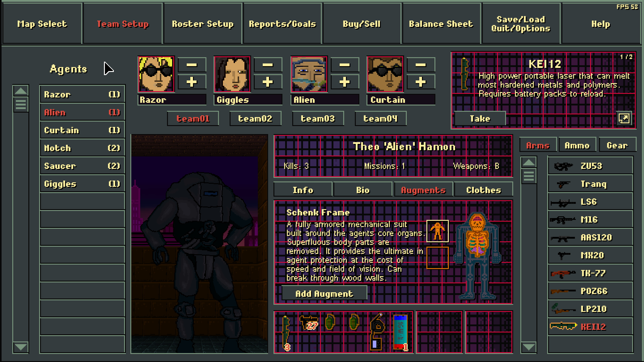View the Balance Sheet
Screen dimensions: 644x362
point(441,24)
